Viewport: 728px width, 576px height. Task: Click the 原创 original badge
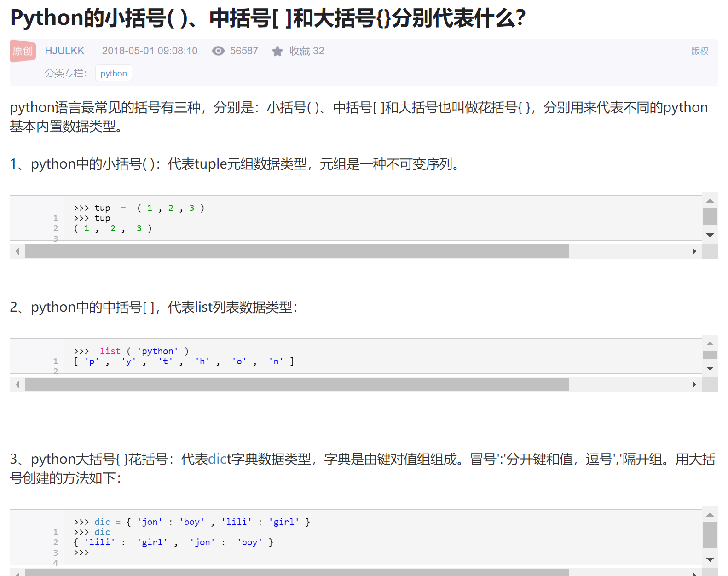coord(23,51)
